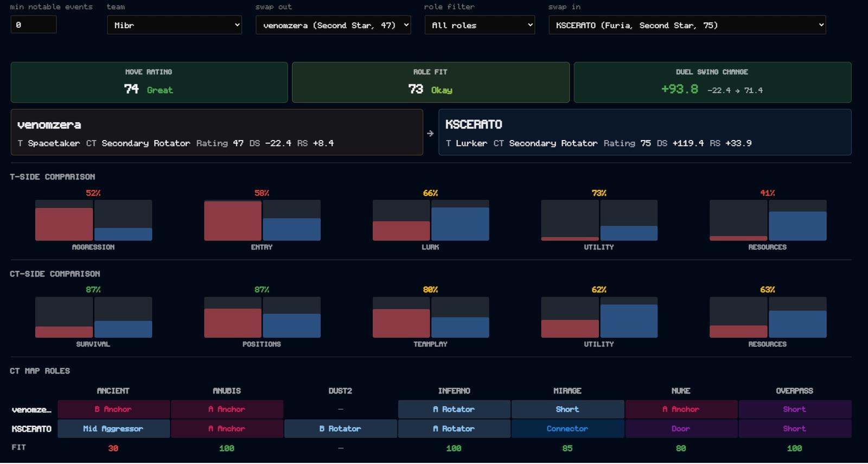Expand the swap out player dropdown
The width and height of the screenshot is (868, 464).
click(333, 25)
